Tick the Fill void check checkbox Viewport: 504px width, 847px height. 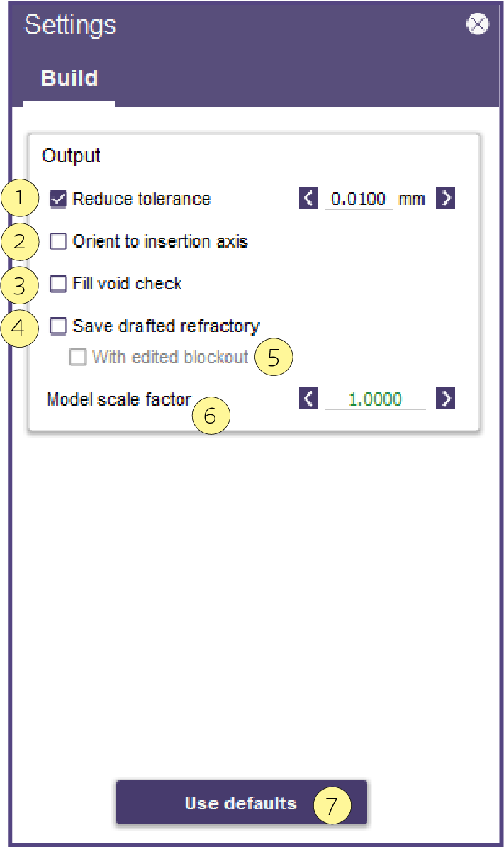(x=57, y=284)
